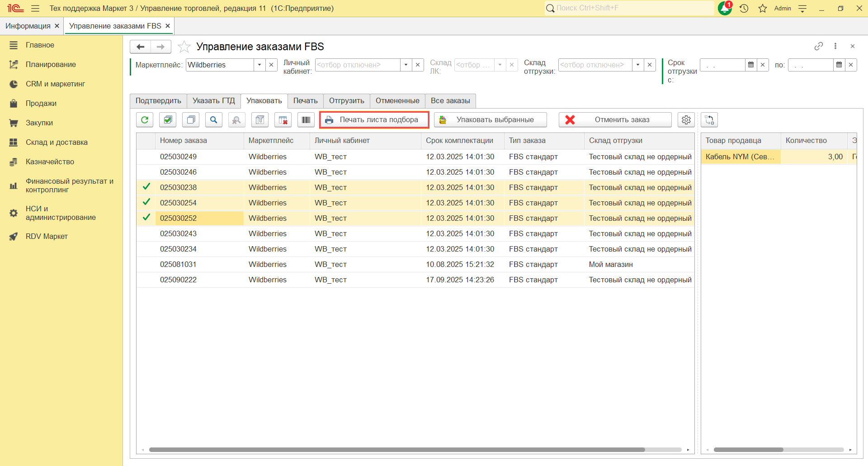868x466 pixels.
Task: Uncheck order 025030238 checkmark
Action: pos(146,187)
